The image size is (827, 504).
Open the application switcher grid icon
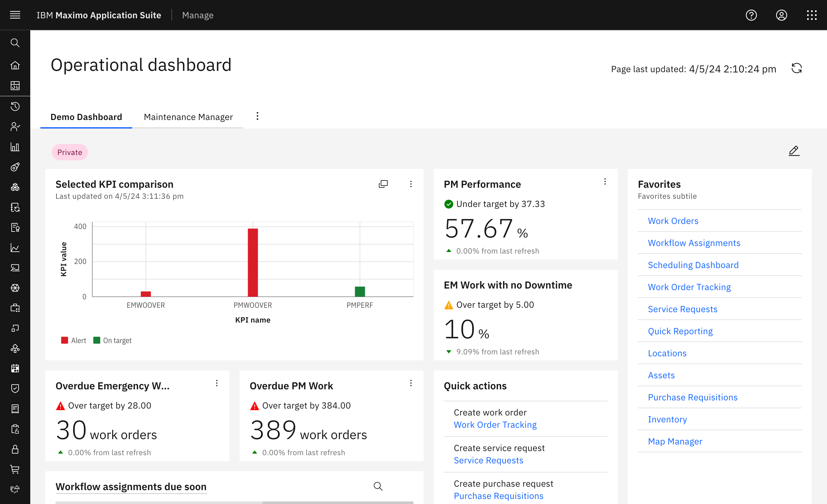point(812,15)
